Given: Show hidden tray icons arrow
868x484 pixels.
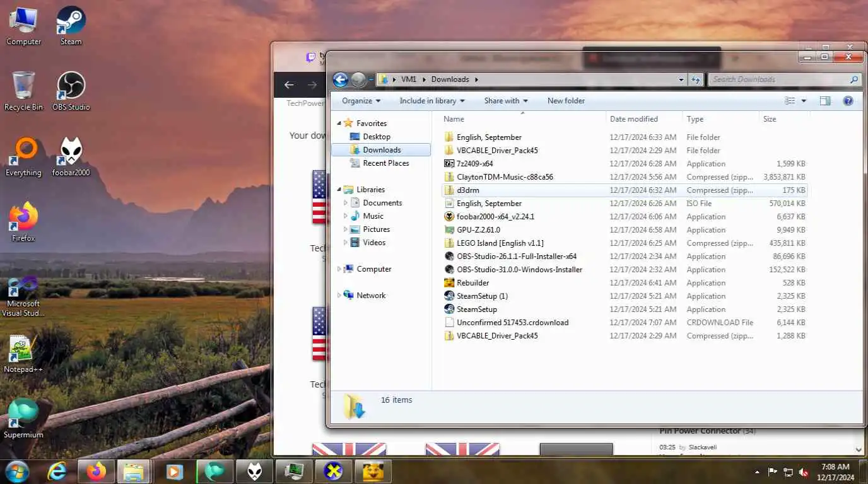Looking at the screenshot, I should click(757, 472).
